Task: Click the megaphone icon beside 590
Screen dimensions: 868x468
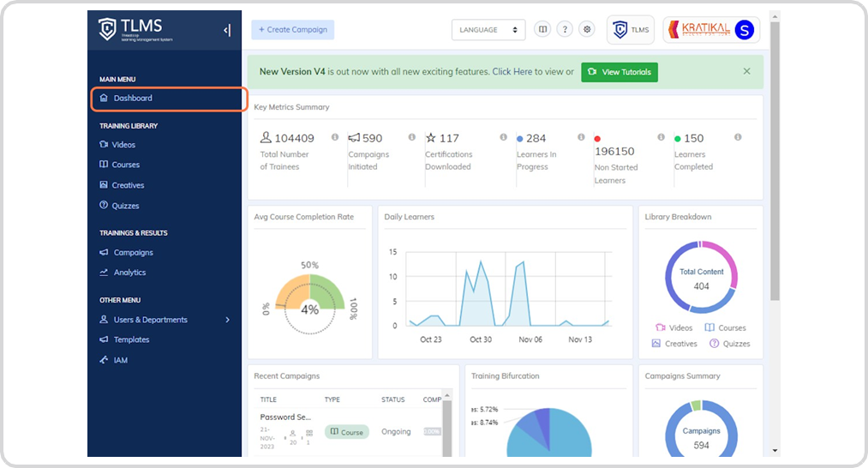Action: point(354,137)
